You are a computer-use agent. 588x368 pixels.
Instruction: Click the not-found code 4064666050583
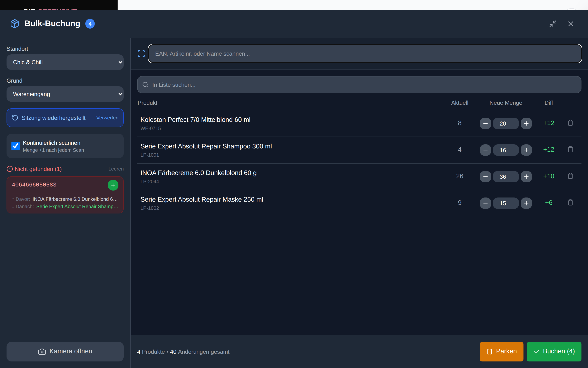click(34, 185)
